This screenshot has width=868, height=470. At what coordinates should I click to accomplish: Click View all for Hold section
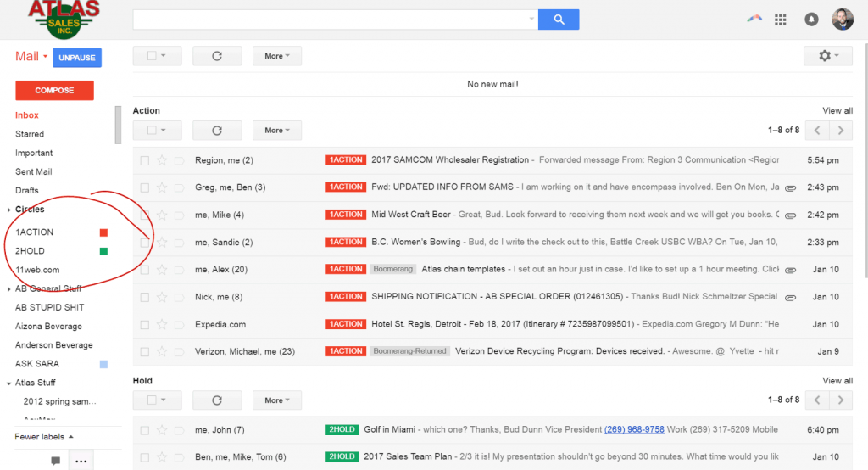[x=837, y=381]
